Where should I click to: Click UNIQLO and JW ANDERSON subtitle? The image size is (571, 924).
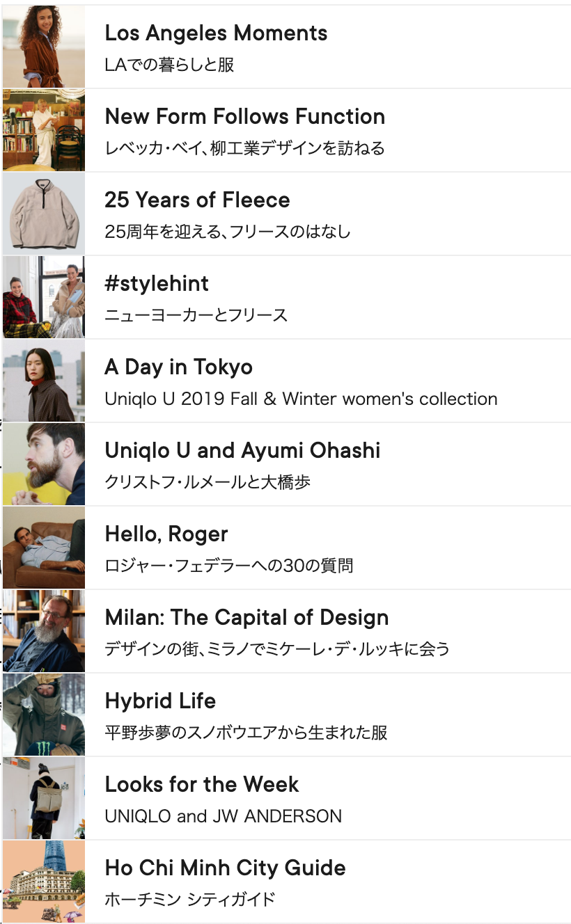[223, 816]
